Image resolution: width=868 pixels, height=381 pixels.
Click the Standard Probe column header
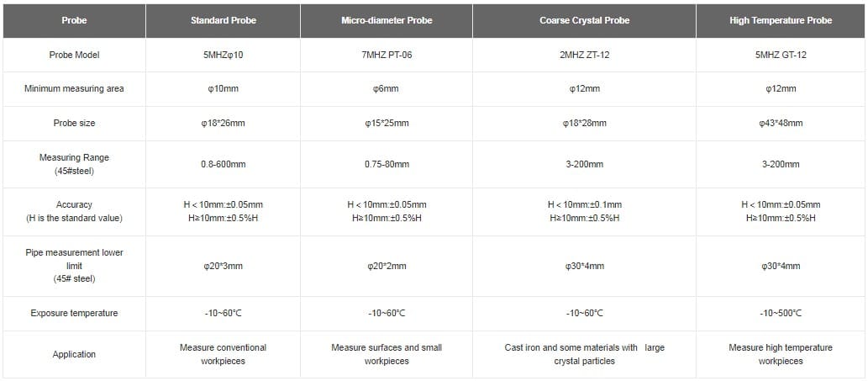pos(223,20)
